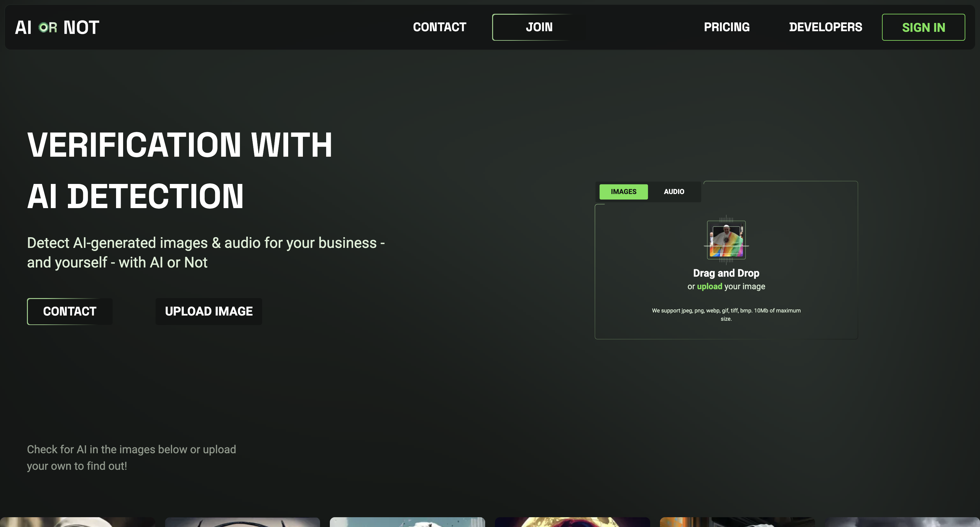Screen dimensions: 980x527
Task: Switch to the Audio tab
Action: 674,192
